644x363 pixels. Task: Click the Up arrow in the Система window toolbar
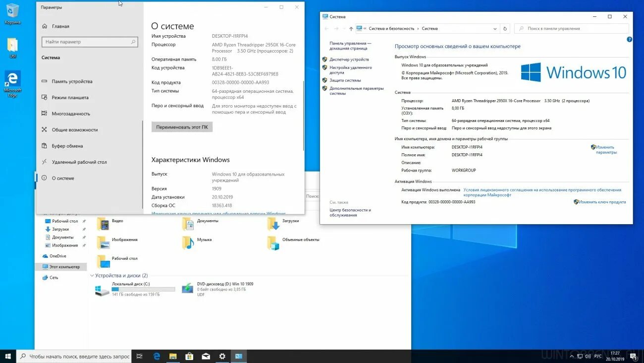click(x=351, y=29)
